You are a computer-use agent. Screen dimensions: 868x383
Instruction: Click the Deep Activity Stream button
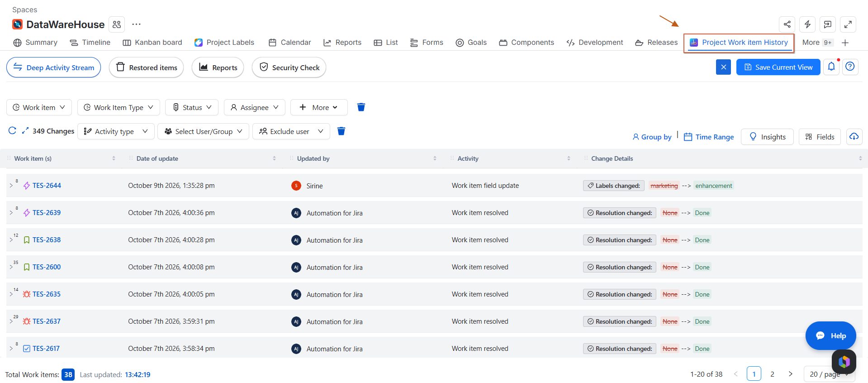click(x=54, y=67)
